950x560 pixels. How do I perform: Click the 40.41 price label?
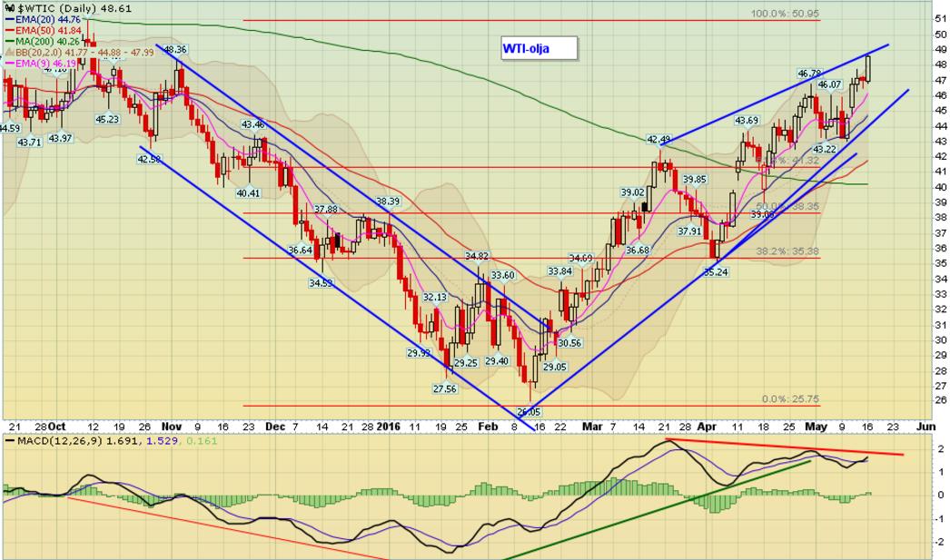click(x=248, y=193)
